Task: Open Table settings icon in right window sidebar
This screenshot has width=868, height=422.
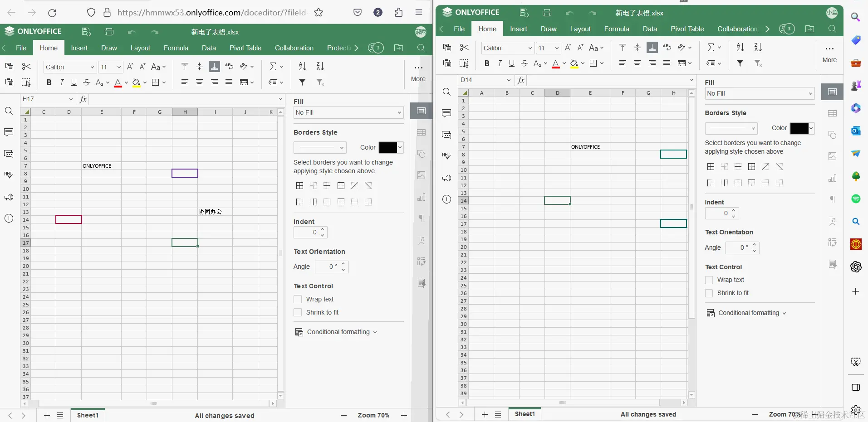Action: [832, 113]
